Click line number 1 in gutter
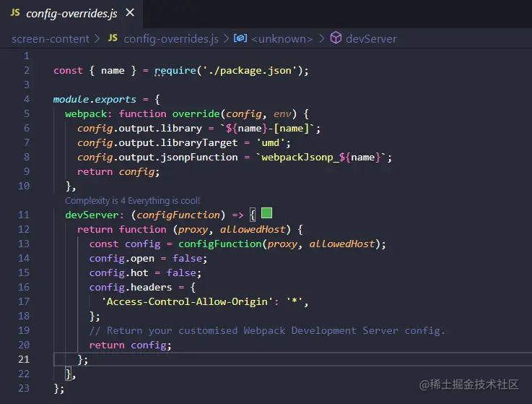 (x=27, y=56)
